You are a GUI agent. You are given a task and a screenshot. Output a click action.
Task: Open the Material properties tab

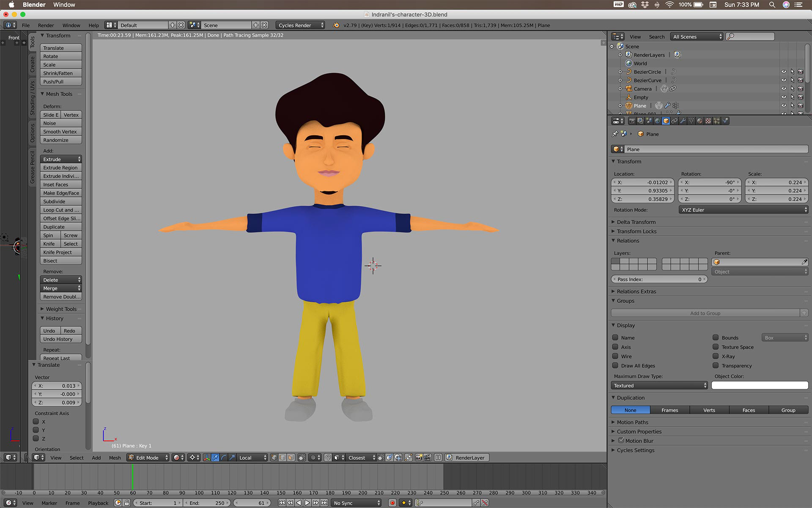(x=700, y=121)
